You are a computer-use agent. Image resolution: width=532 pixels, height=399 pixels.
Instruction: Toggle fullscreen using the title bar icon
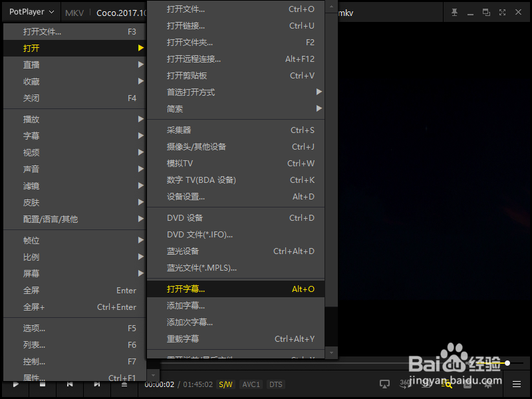[x=503, y=13]
